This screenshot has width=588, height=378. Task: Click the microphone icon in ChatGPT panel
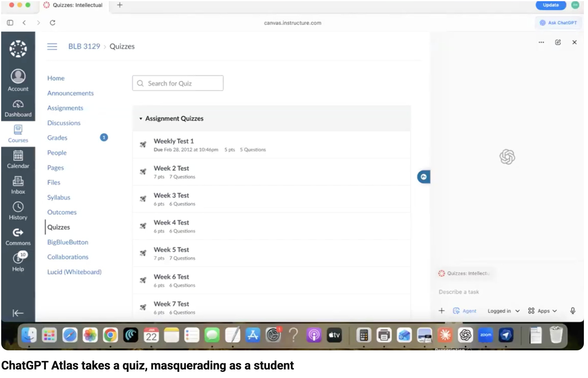(x=572, y=311)
